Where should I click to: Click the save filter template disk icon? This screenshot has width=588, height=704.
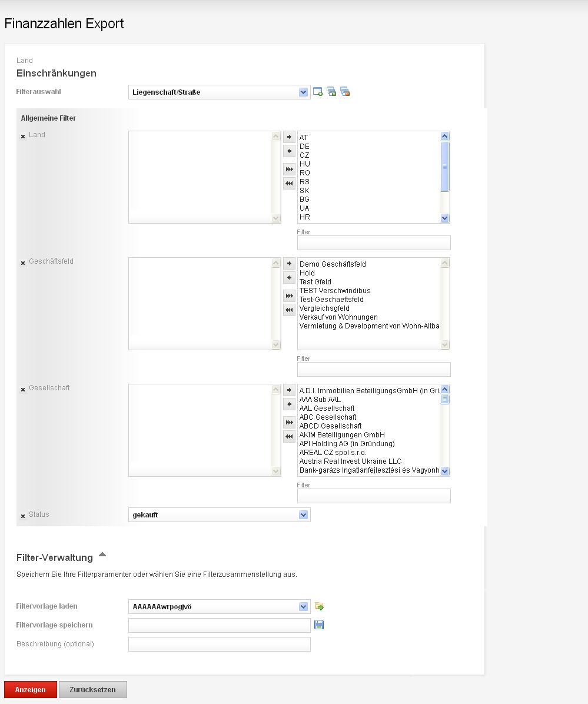click(319, 625)
